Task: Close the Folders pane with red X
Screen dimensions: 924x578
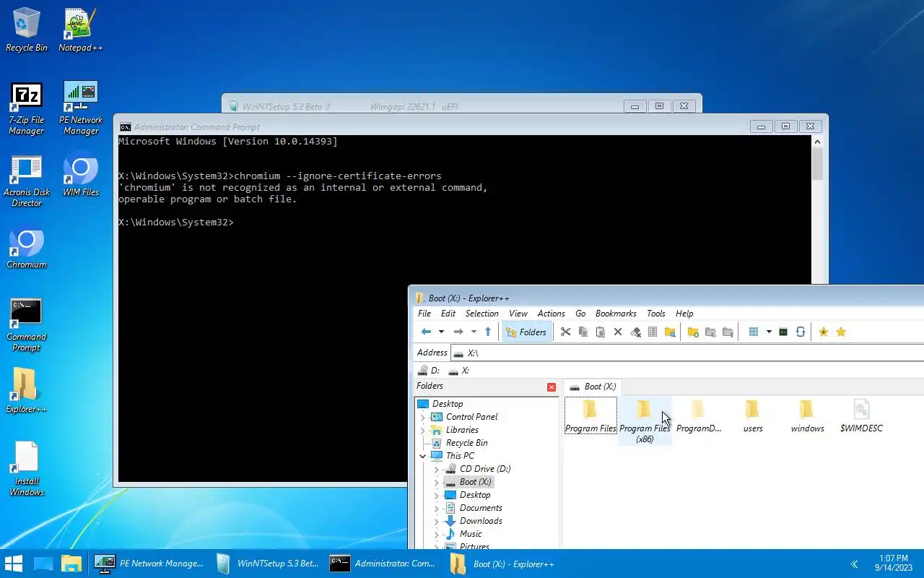Action: click(x=552, y=387)
